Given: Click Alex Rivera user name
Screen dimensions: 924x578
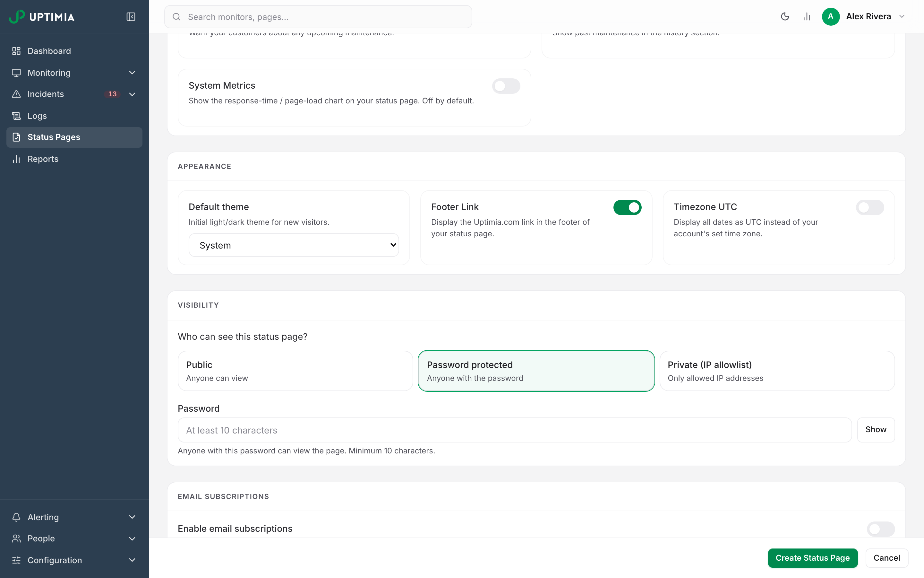Looking at the screenshot, I should [x=868, y=16].
